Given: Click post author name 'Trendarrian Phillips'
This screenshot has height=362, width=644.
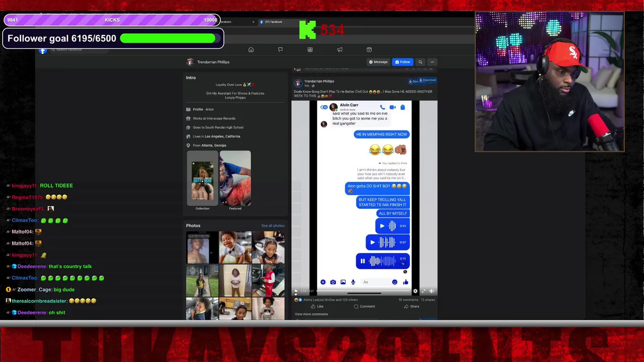Looking at the screenshot, I should 319,81.
